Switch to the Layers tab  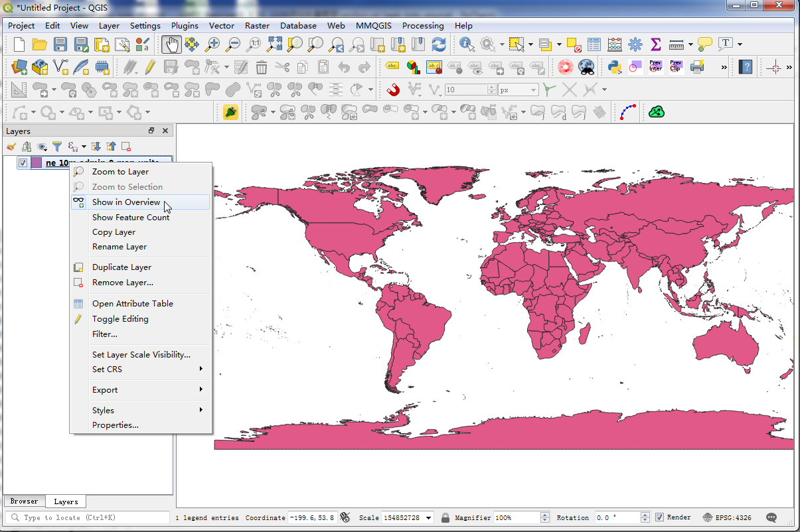(66, 501)
